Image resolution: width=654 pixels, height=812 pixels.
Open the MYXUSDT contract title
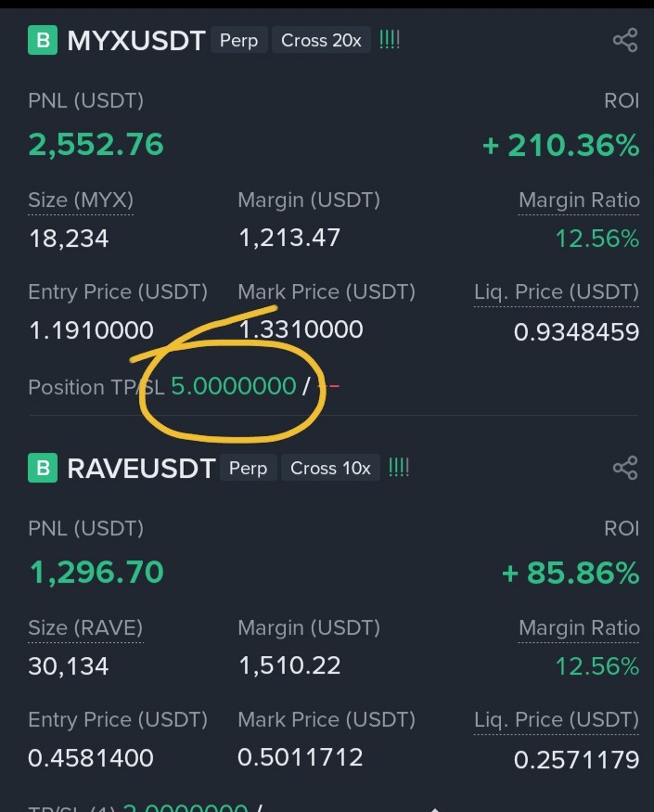point(136,41)
